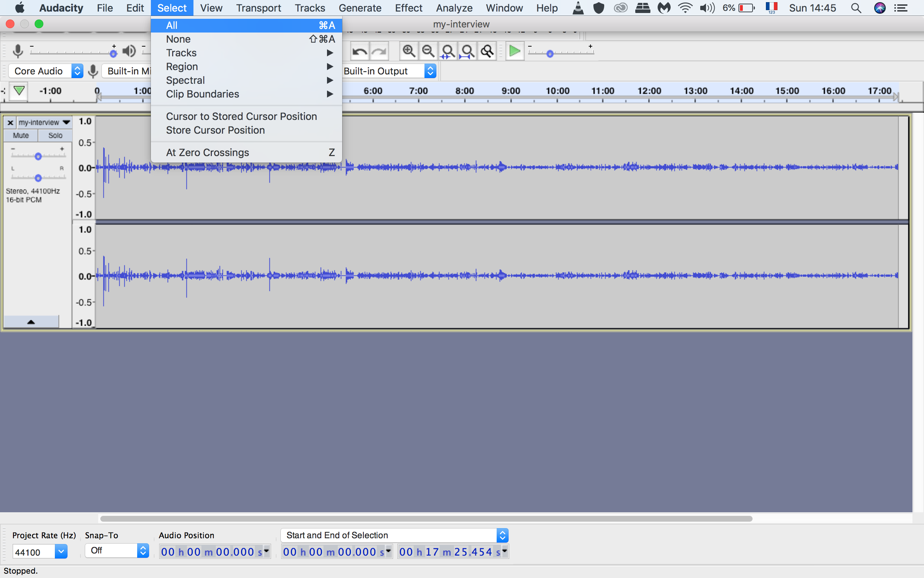Open the Effect menu
The width and height of the screenshot is (924, 578).
pos(409,8)
